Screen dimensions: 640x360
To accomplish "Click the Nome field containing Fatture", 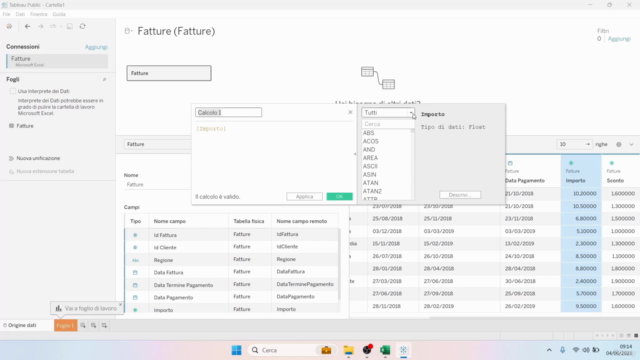I will coord(157,184).
